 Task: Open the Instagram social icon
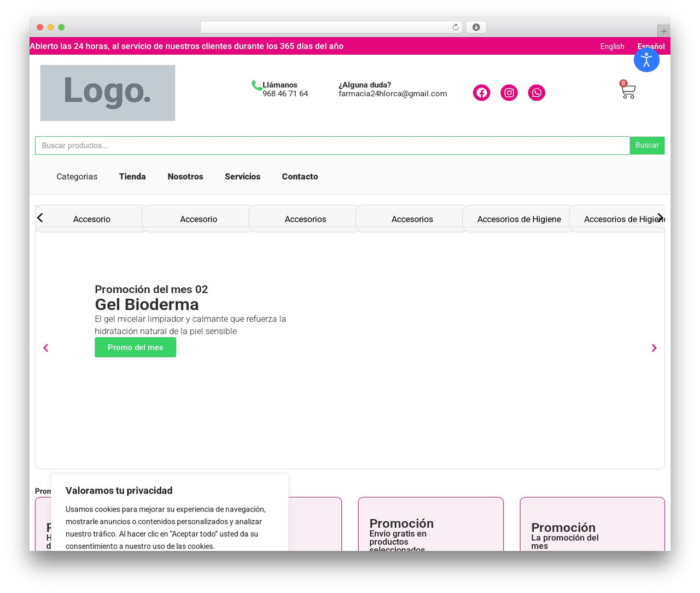click(x=509, y=93)
